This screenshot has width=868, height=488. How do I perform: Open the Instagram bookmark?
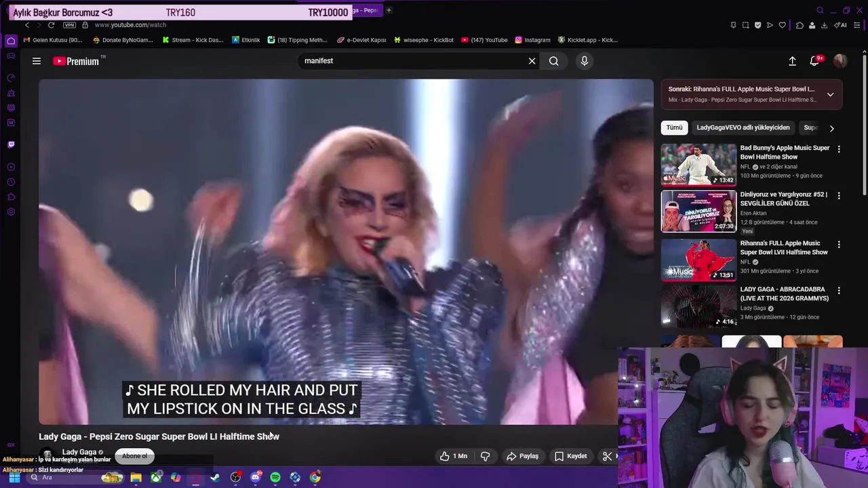click(x=532, y=40)
